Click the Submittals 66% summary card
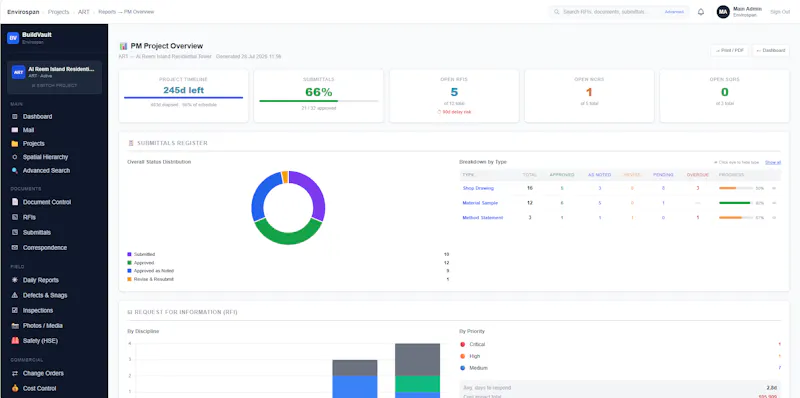The height and width of the screenshot is (398, 800). pyautogui.click(x=319, y=96)
